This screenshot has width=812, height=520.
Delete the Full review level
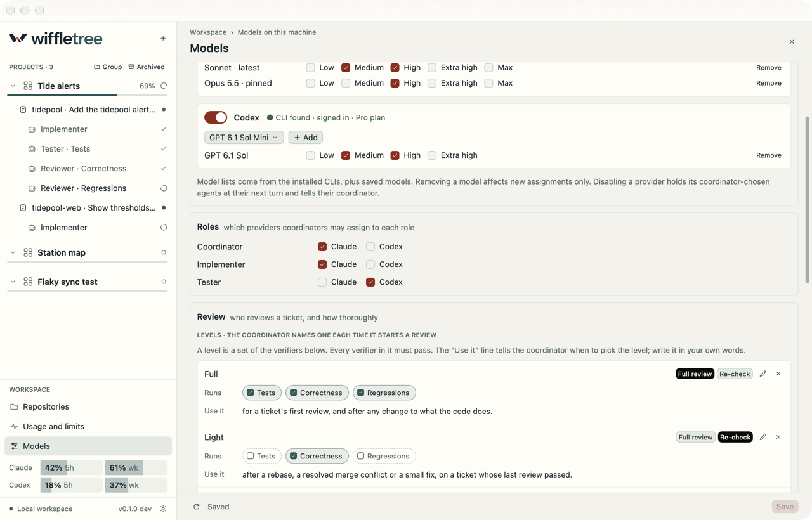[778, 374]
